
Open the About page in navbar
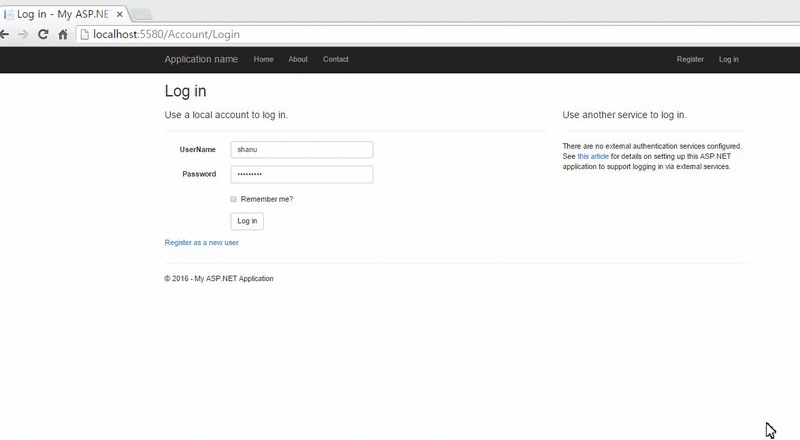pyautogui.click(x=298, y=59)
